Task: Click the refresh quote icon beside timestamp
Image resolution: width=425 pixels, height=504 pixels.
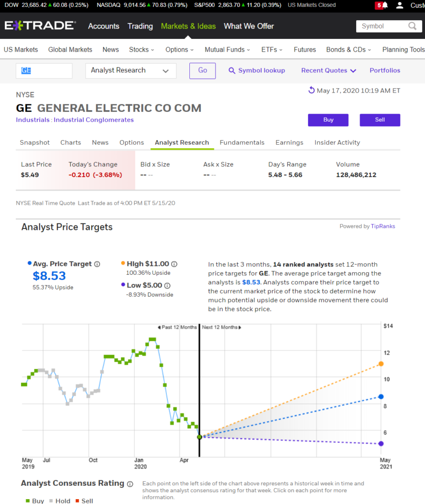Action: pos(311,91)
